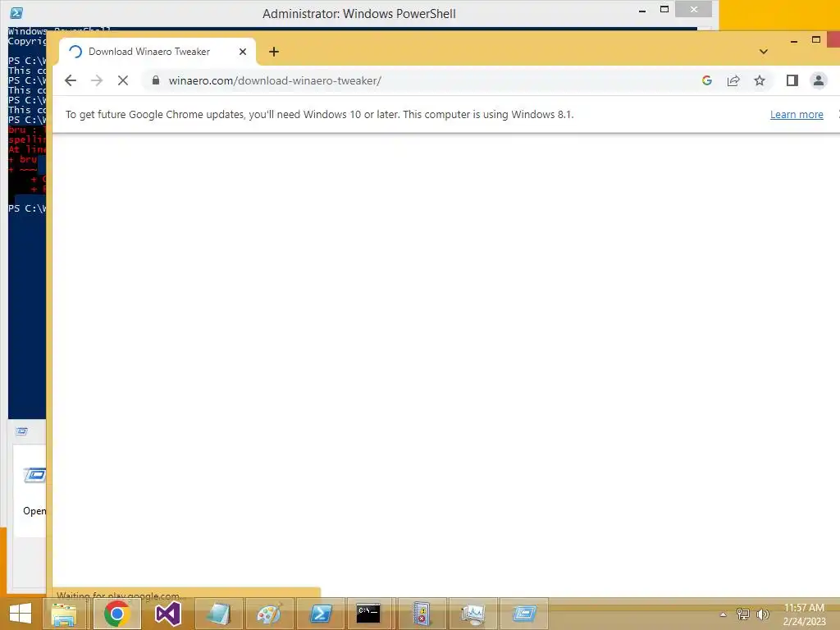
Task: Open network status tray icon
Action: 742,614
